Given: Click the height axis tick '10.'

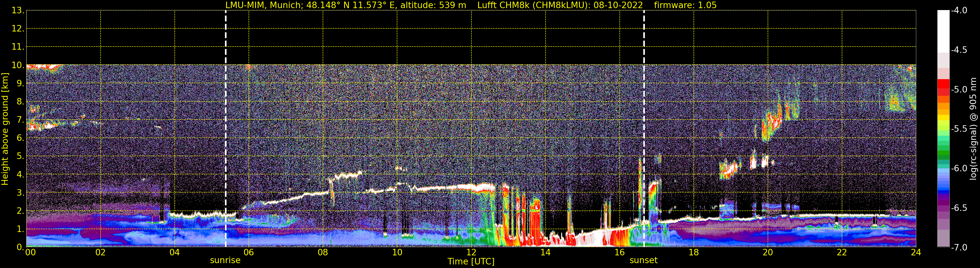Looking at the screenshot, I should tap(18, 65).
